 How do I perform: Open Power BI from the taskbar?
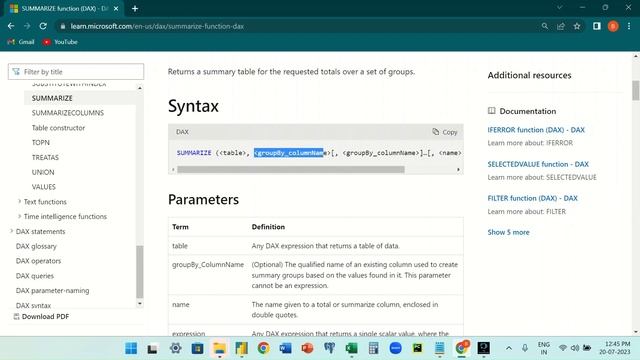[x=241, y=348]
